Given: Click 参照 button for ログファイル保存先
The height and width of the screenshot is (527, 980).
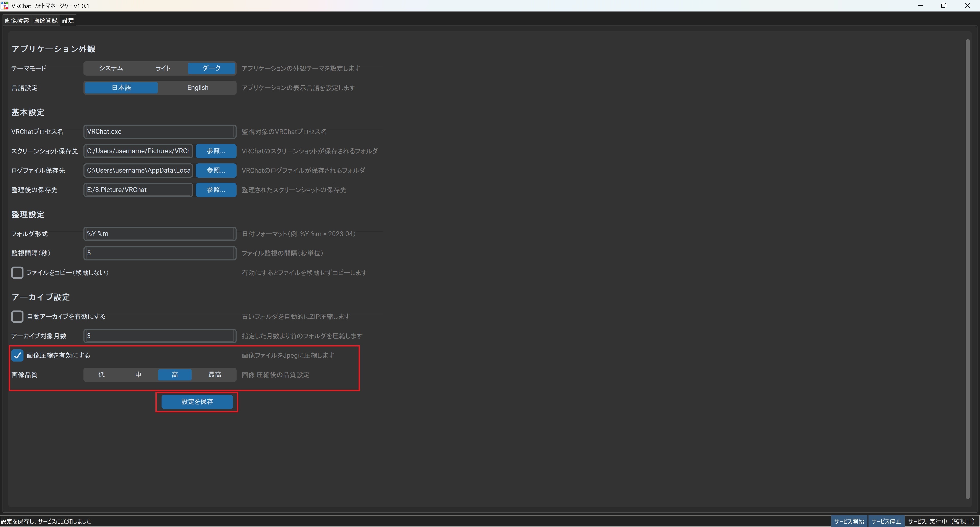Looking at the screenshot, I should 216,171.
